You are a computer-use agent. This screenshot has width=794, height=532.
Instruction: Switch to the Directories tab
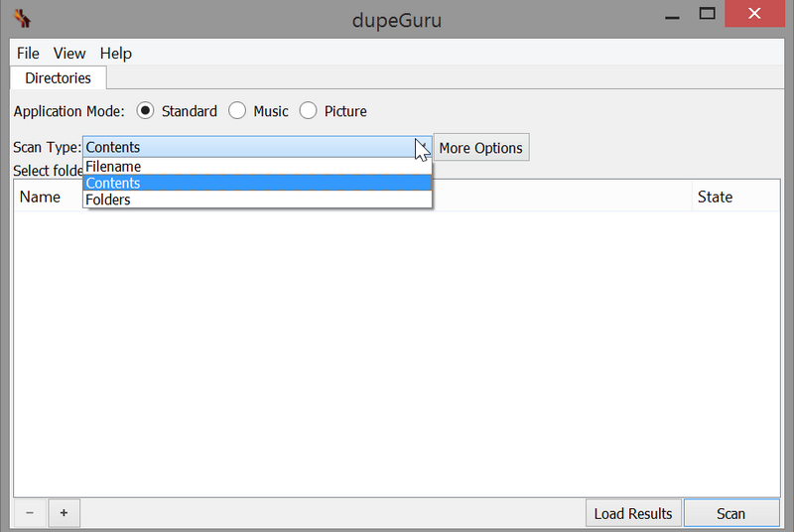point(58,77)
